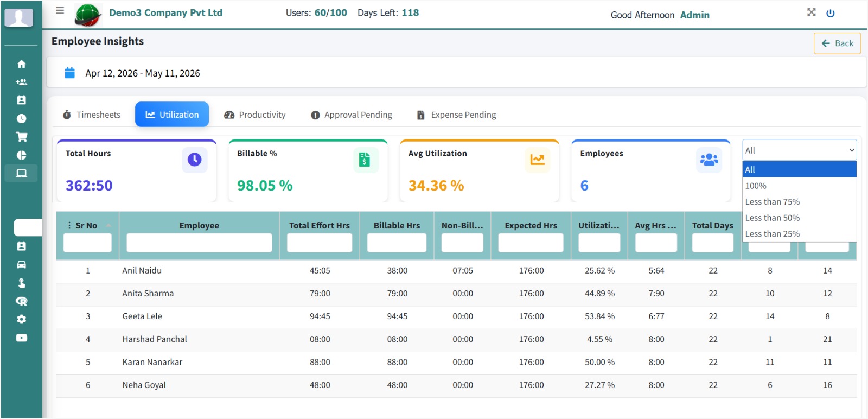Select the laptop sidebar icon
The width and height of the screenshot is (868, 419).
[x=22, y=174]
